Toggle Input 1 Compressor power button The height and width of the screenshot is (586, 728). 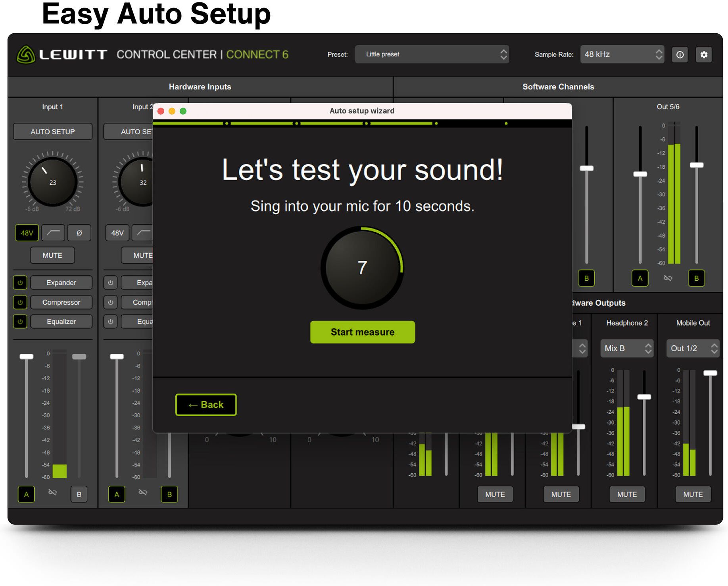[x=20, y=302]
